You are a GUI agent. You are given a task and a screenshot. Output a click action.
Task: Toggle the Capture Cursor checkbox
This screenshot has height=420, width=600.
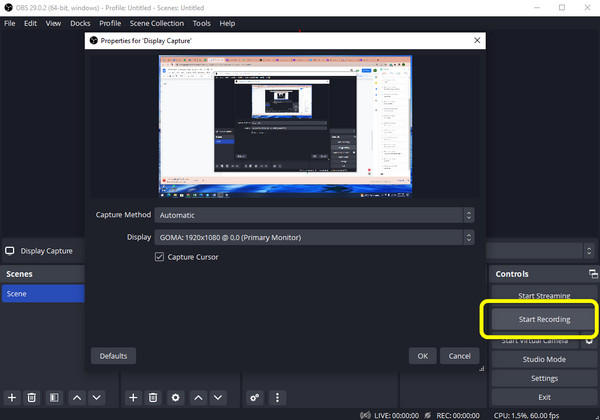[160, 257]
